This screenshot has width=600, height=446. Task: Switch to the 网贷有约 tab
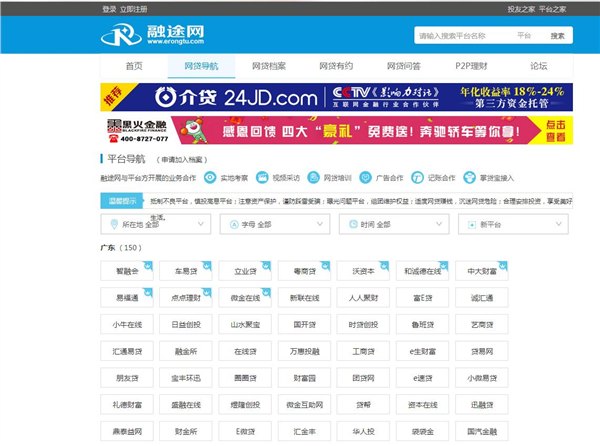tap(336, 66)
